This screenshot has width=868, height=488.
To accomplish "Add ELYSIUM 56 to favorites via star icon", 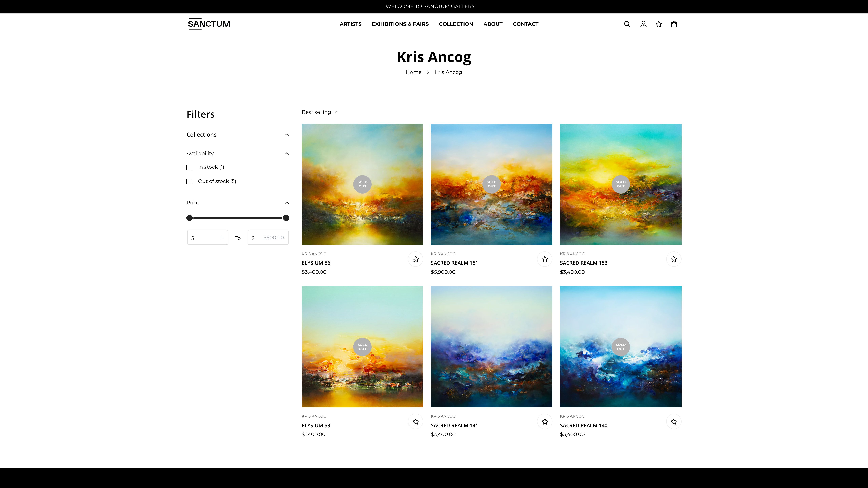I will click(x=416, y=259).
